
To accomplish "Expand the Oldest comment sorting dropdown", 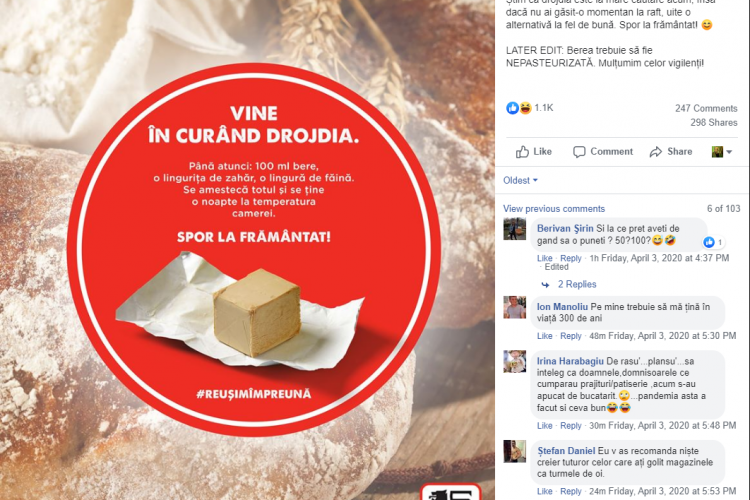I will pos(520,180).
